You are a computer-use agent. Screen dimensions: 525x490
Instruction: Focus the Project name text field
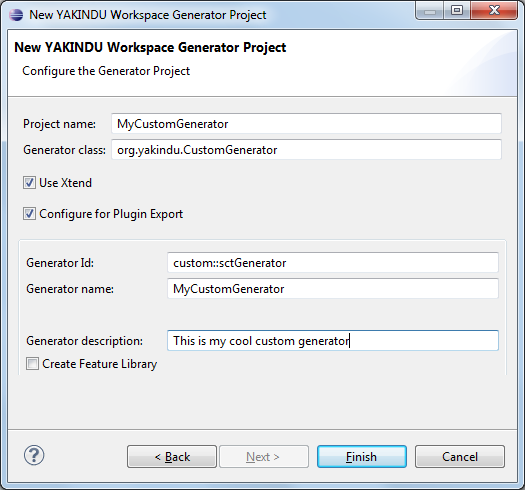(306, 124)
